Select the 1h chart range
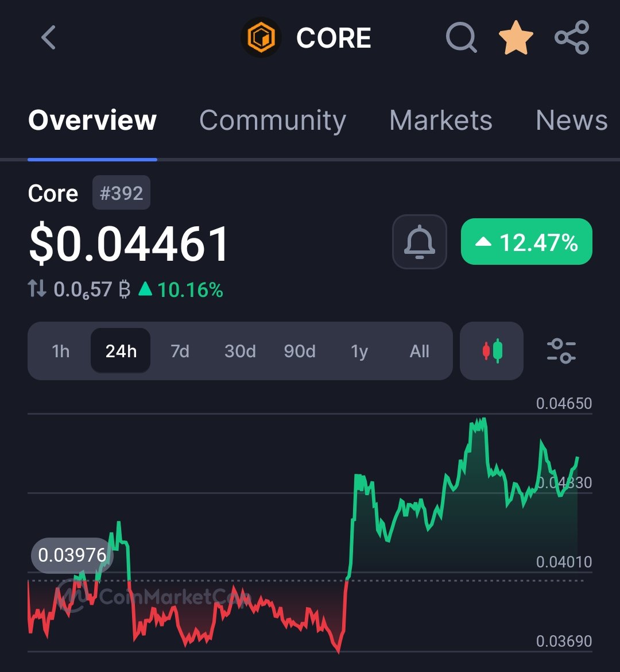The width and height of the screenshot is (620, 672). click(x=60, y=351)
